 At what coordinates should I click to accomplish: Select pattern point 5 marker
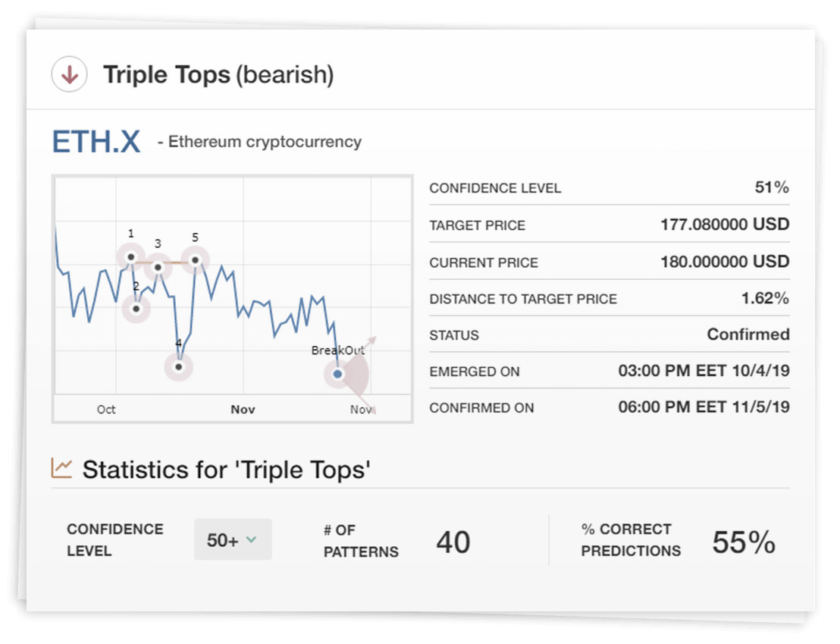pos(195,260)
